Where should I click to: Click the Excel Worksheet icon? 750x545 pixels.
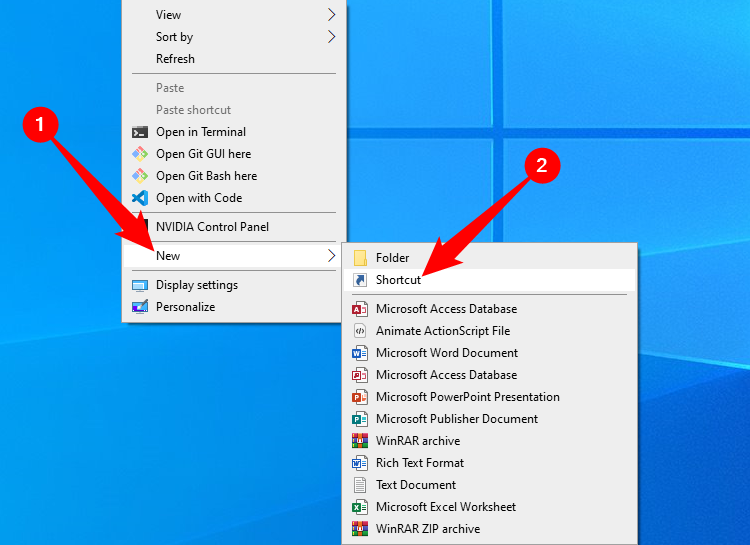pos(360,507)
